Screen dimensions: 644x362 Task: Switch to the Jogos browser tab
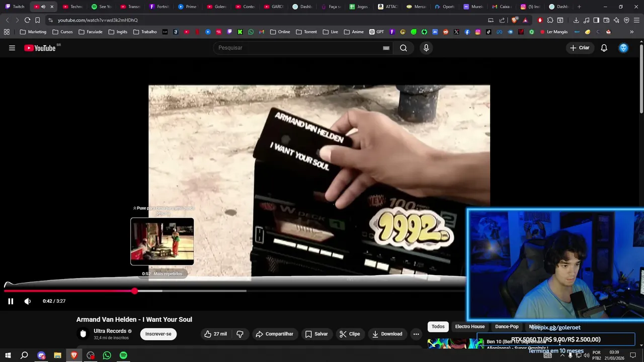359,7
